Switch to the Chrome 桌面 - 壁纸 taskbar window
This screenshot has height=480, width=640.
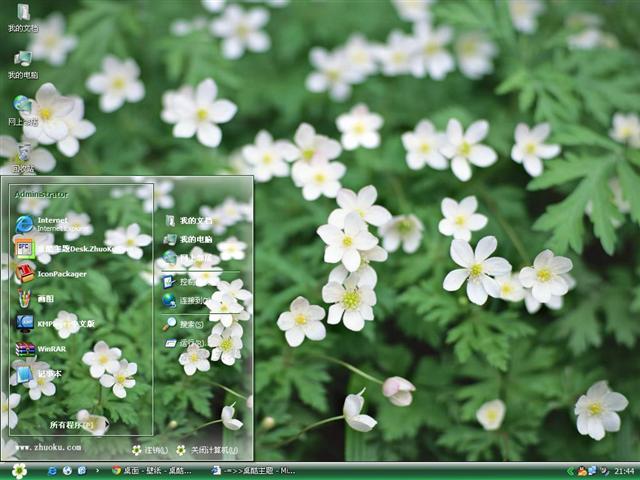[152, 471]
